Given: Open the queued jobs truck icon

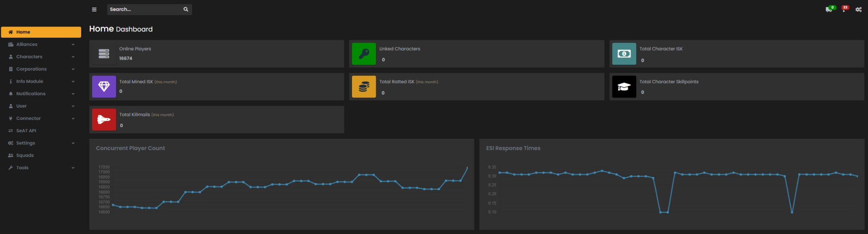Looking at the screenshot, I should click(x=829, y=10).
